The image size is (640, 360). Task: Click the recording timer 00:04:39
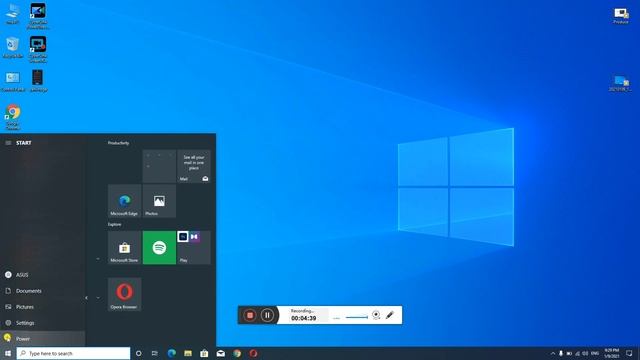tap(304, 318)
